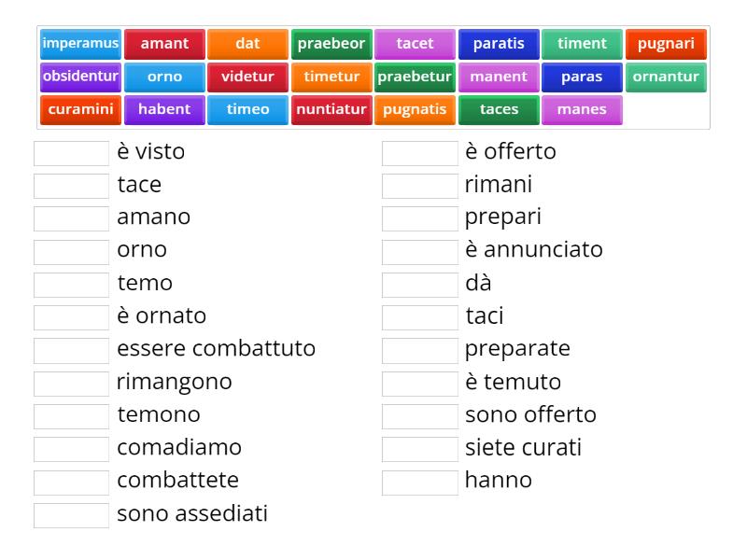
Task: Click the "ornantur" word tile
Action: (666, 77)
